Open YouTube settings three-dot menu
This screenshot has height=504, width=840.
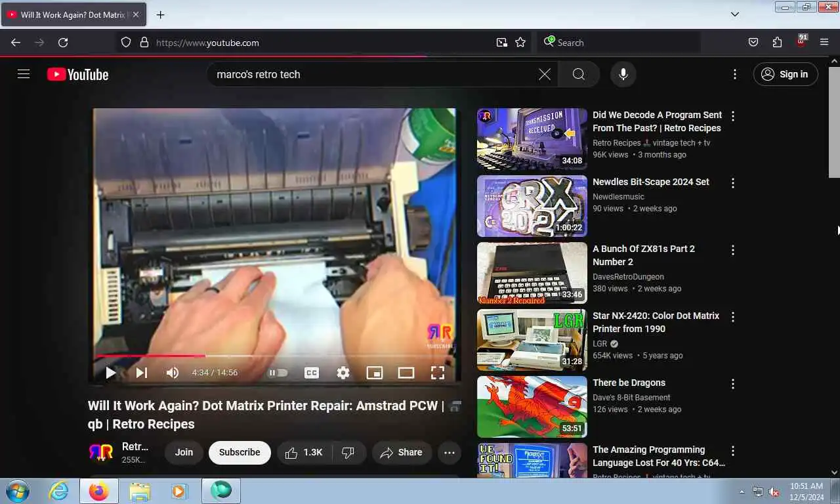(735, 74)
